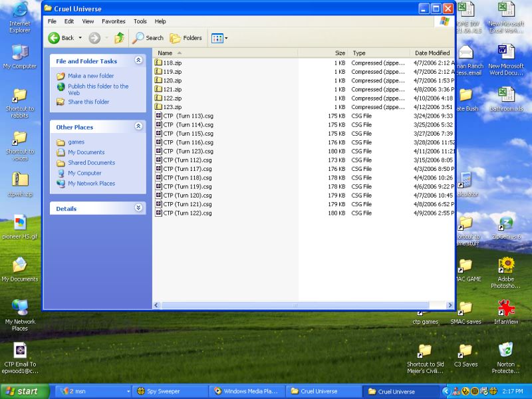Viewport: 532px width, 399px height.
Task: Click the Back navigation button
Action: (61, 38)
